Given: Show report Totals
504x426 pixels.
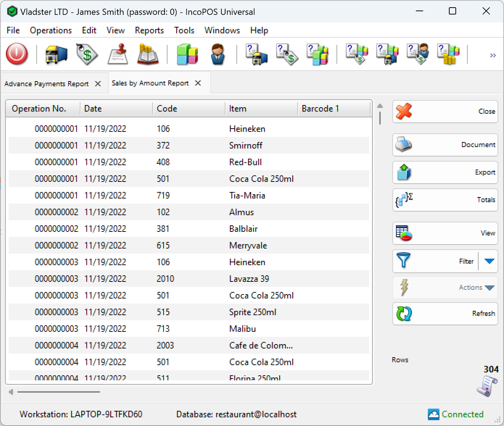Looking at the screenshot, I should [x=445, y=200].
